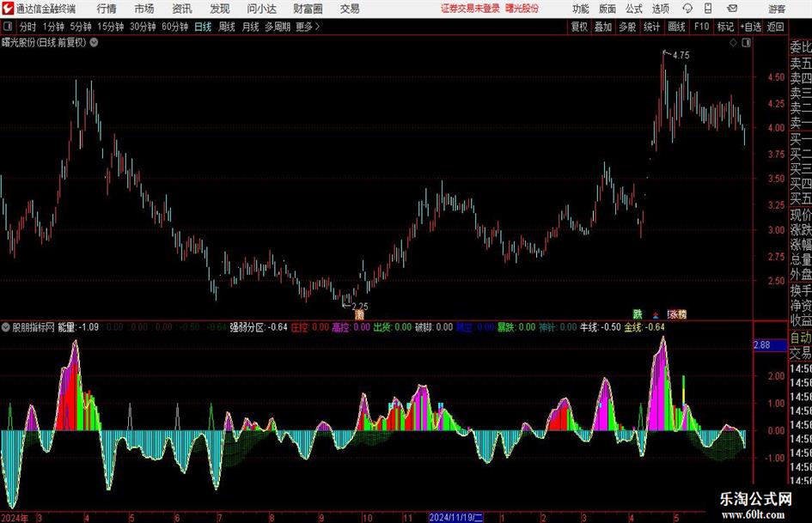This screenshot has width=812, height=523.
Task: Add stock via +自选 button
Action: point(750,27)
